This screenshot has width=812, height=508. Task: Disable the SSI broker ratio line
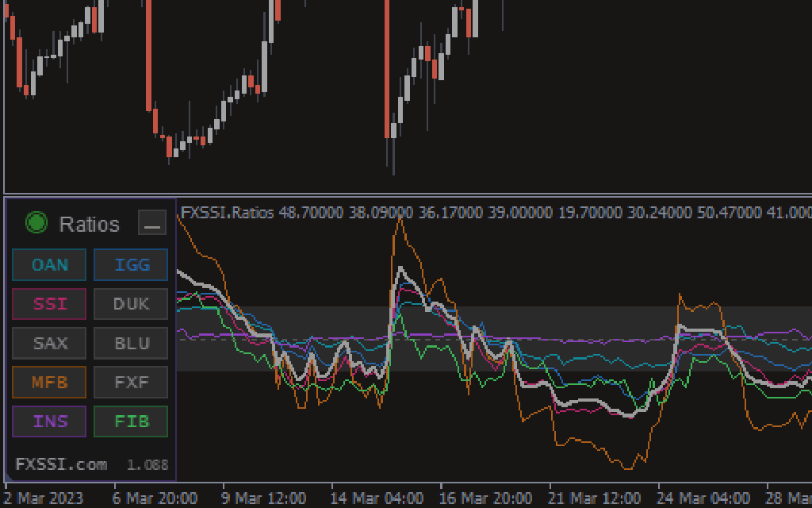(49, 303)
